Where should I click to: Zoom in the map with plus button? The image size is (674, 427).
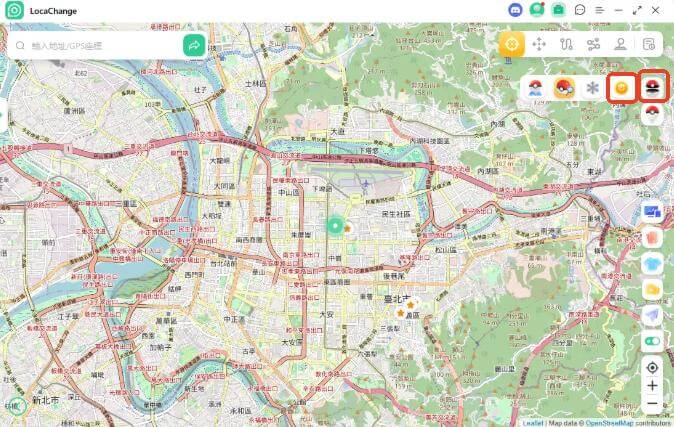[652, 386]
